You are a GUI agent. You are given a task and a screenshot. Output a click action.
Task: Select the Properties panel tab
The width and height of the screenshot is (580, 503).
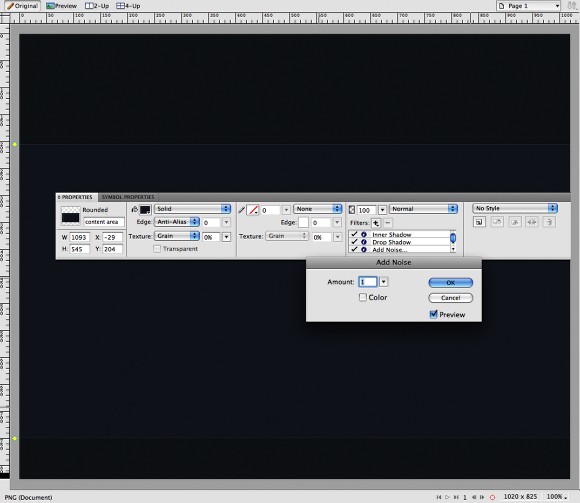click(x=76, y=197)
